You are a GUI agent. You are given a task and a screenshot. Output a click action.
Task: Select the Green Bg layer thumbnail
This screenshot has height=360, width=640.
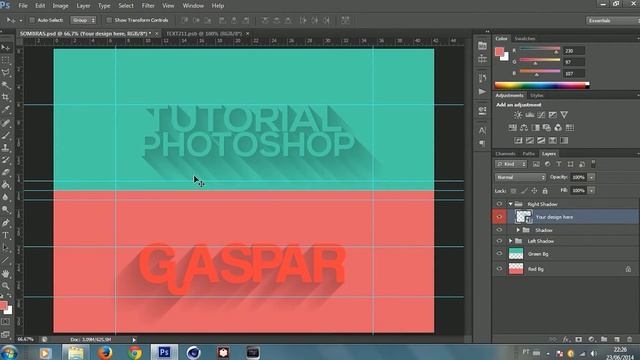pyautogui.click(x=516, y=253)
